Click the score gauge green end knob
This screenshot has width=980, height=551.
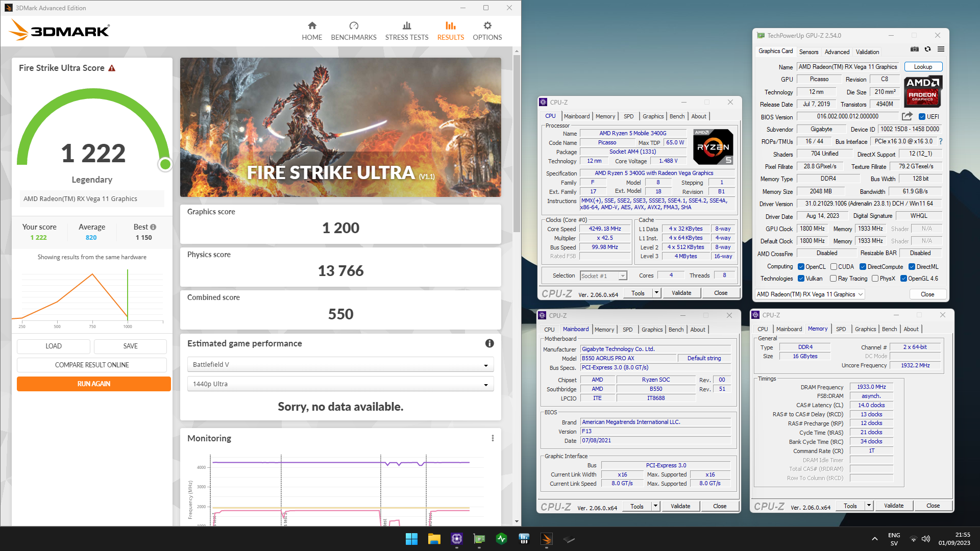165,164
